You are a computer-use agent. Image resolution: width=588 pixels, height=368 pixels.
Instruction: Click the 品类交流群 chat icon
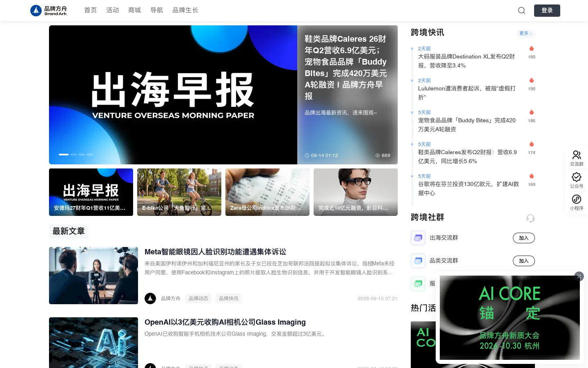click(x=418, y=261)
